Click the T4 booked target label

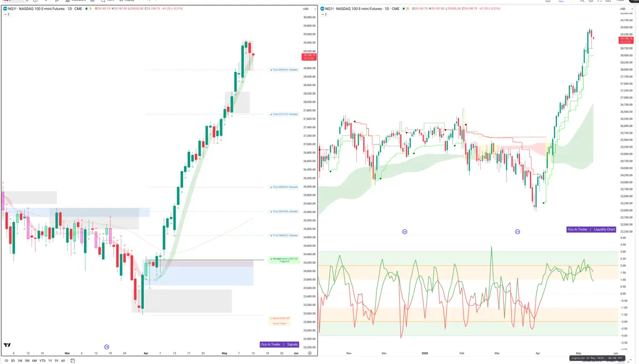(284, 114)
